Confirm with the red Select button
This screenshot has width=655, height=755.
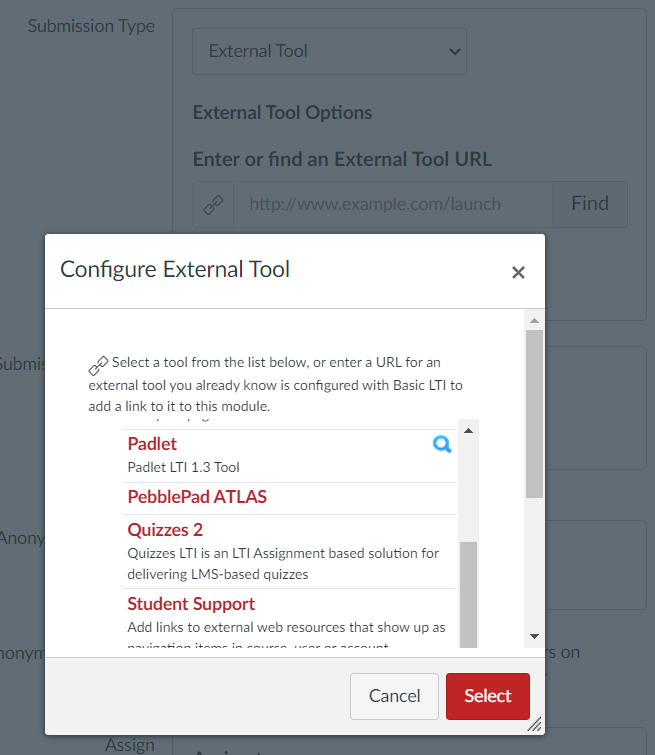487,696
